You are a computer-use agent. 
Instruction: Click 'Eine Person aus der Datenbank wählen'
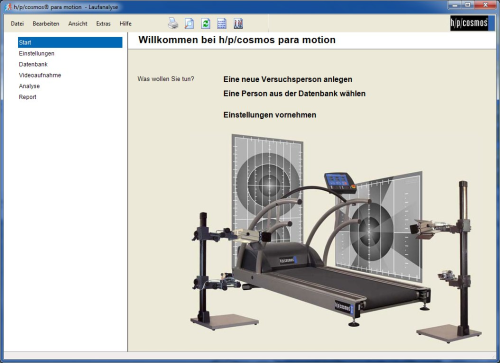point(294,93)
